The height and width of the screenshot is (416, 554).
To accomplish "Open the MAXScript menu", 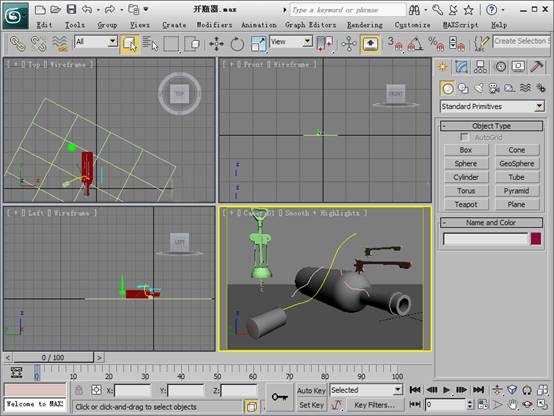I will [x=461, y=25].
